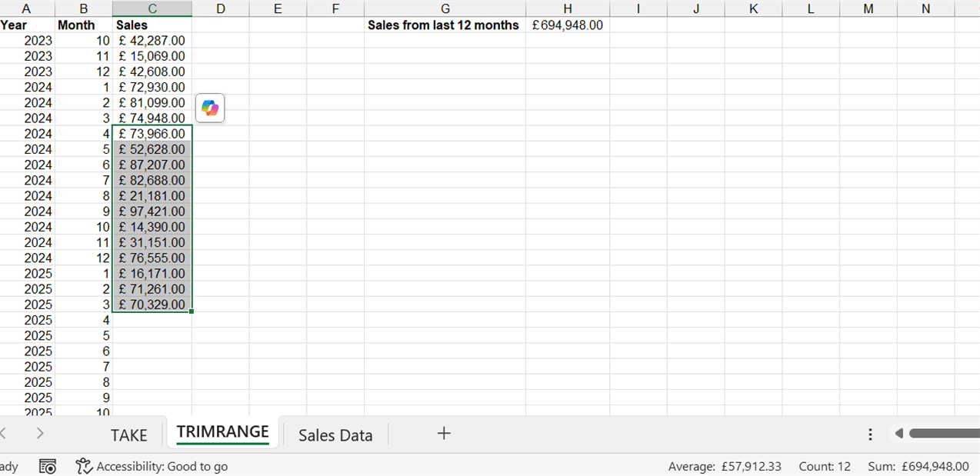Click the 'Sales from last 12 months' cell

pos(444,25)
